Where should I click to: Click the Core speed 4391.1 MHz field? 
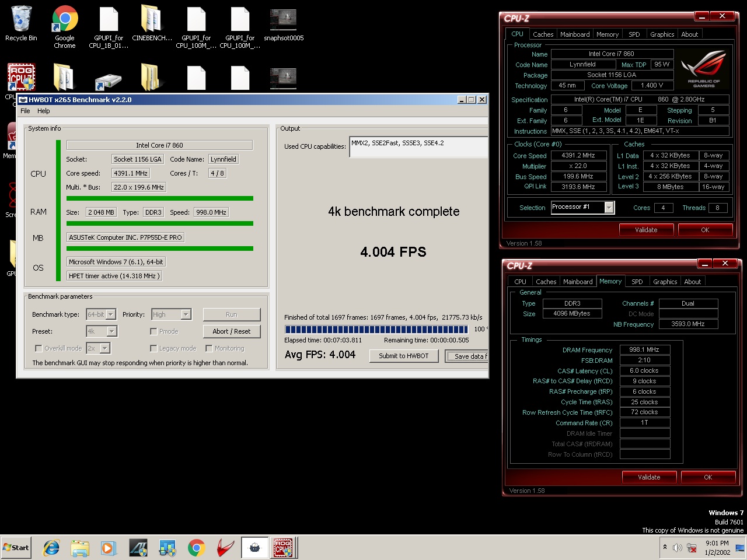(x=131, y=173)
